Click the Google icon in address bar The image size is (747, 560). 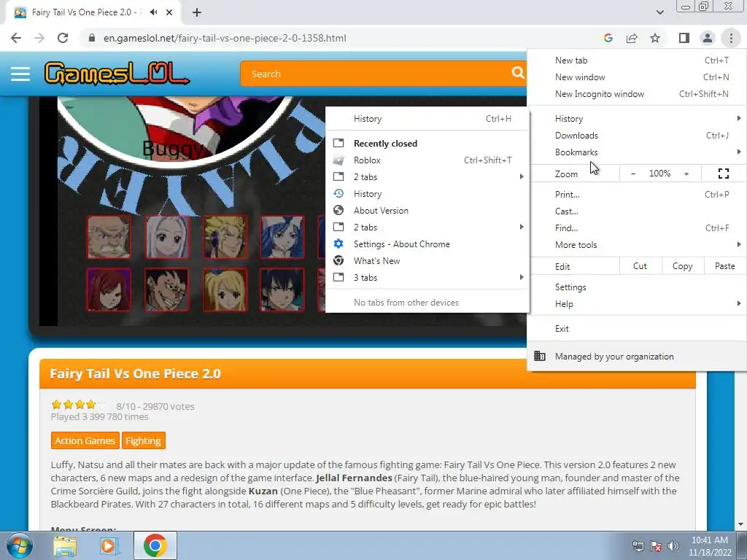(x=608, y=38)
